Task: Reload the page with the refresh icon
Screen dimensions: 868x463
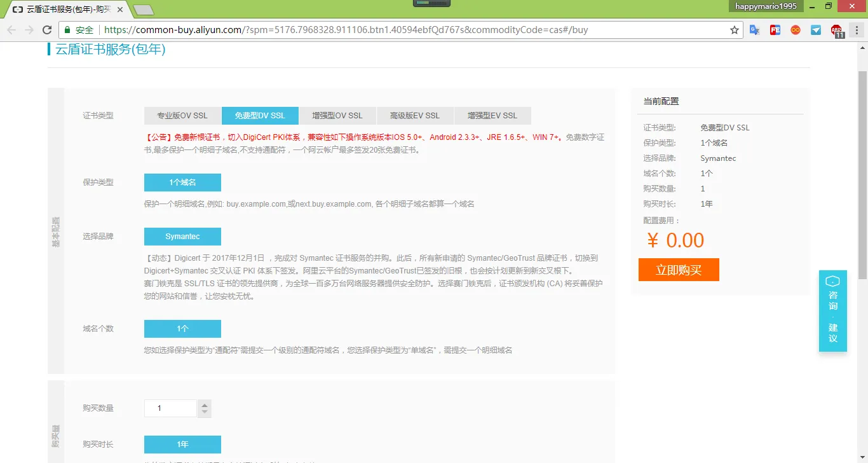Action: (46, 30)
